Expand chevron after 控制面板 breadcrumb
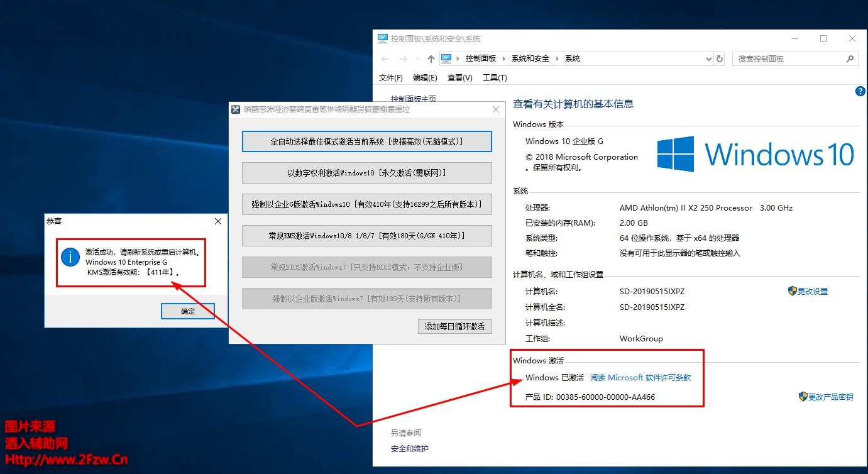Viewport: 868px width, 474px height. [x=503, y=58]
